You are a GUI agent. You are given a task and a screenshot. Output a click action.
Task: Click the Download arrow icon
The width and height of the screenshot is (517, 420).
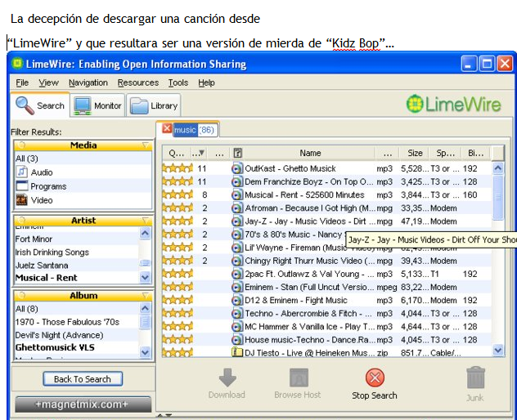pyautogui.click(x=227, y=378)
